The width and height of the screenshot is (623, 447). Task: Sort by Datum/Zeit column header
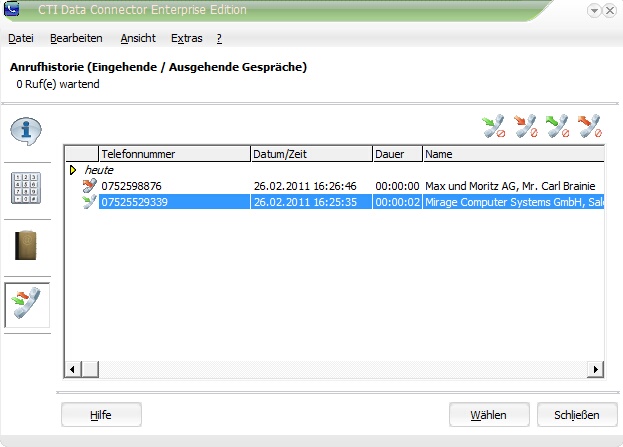312,154
